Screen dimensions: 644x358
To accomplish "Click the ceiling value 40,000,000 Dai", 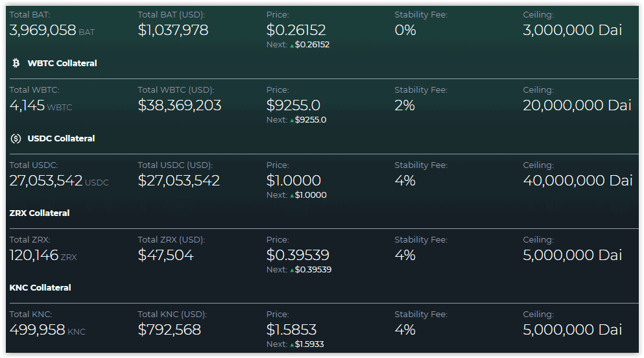I will (577, 181).
